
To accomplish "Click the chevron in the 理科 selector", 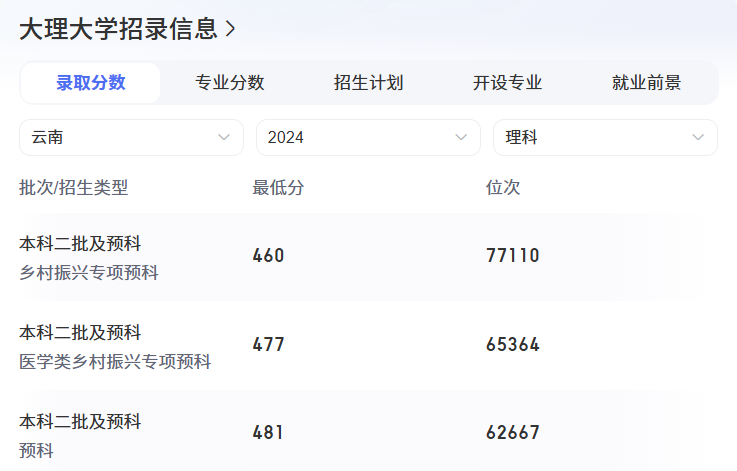I will (x=698, y=137).
